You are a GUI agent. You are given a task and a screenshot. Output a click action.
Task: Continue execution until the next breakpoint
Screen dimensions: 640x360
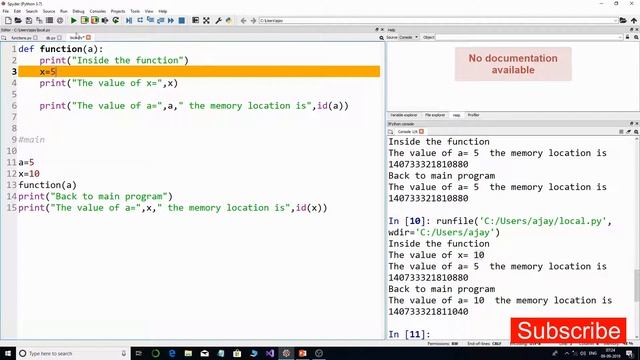171,20
